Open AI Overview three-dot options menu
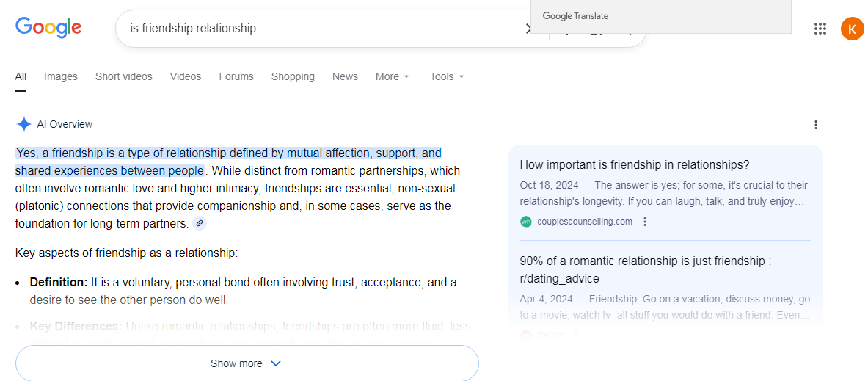Viewport: 868px width, 381px height. 816,125
